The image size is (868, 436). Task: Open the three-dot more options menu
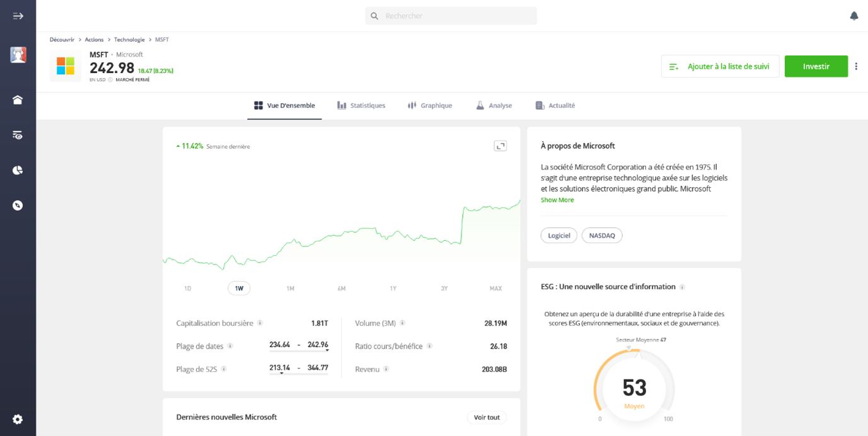pos(856,66)
